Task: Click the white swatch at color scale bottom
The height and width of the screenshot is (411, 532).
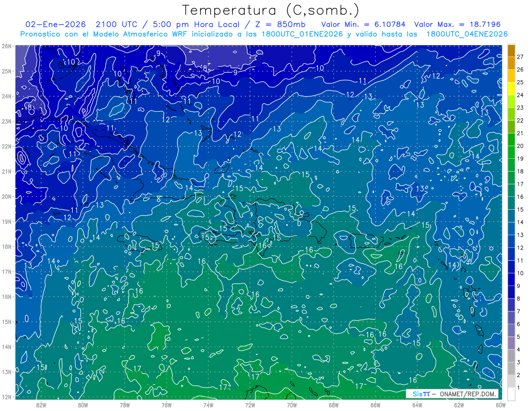Action: coord(512,394)
